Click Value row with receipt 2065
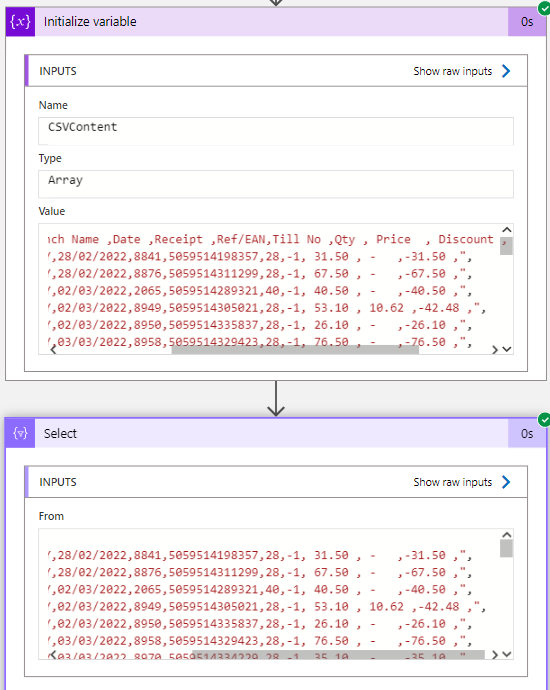 click(260, 291)
